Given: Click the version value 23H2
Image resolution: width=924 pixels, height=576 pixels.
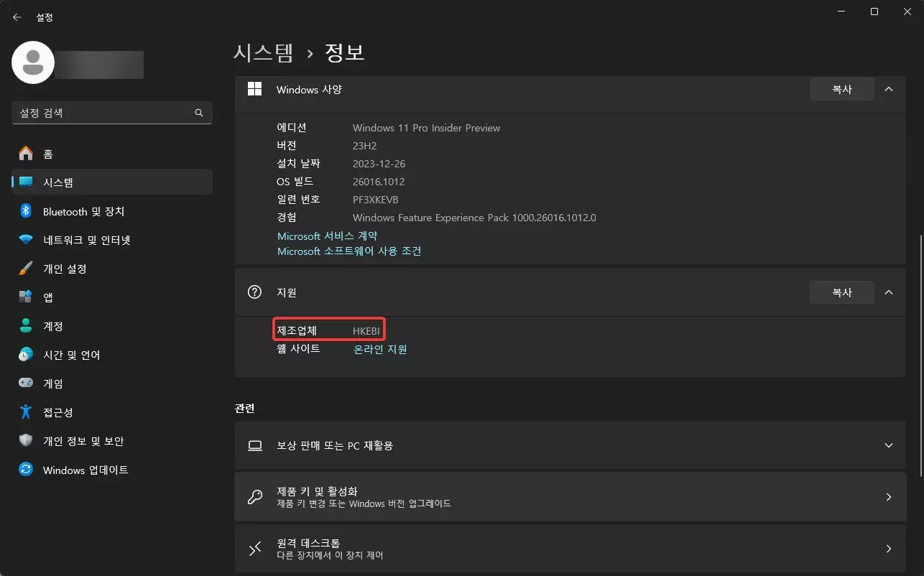Looking at the screenshot, I should (365, 146).
